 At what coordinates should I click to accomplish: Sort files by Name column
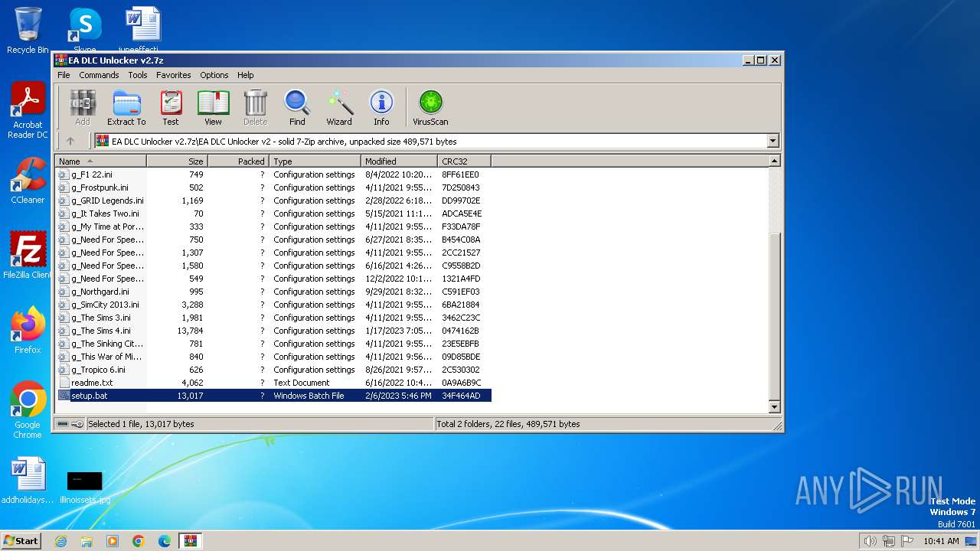(x=100, y=161)
